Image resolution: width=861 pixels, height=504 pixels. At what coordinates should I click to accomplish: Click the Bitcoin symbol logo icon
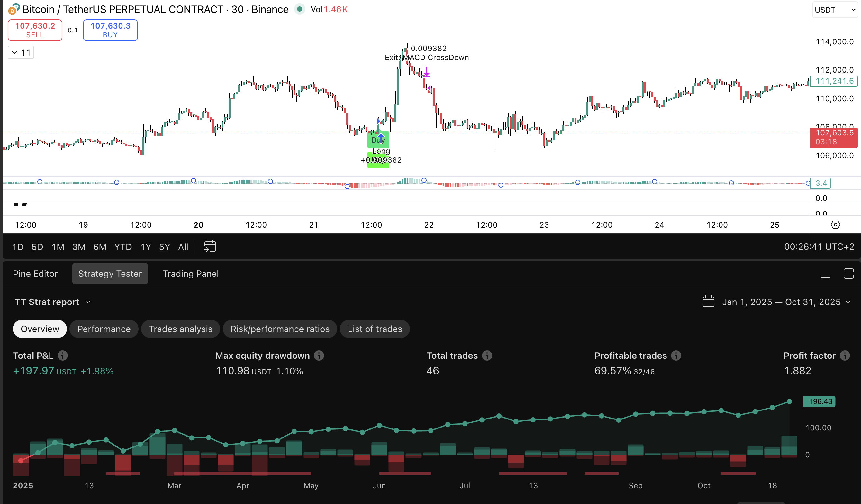pos(14,9)
